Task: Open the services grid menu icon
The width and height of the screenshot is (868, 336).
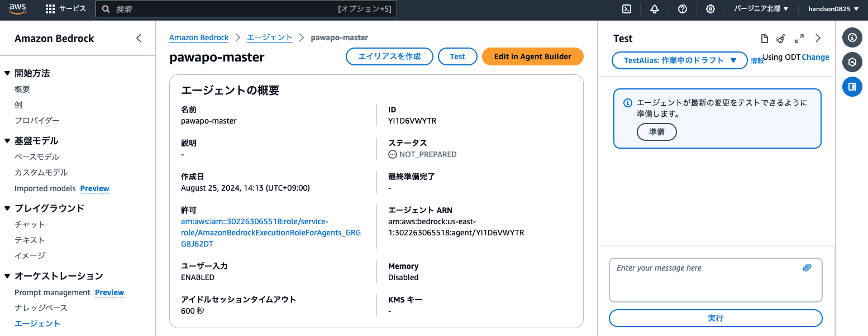Action: [x=50, y=9]
